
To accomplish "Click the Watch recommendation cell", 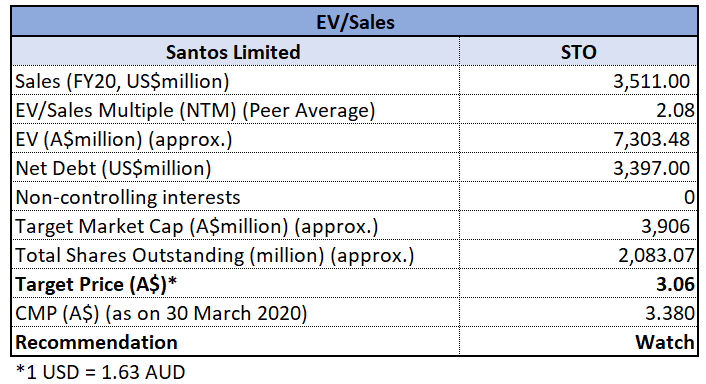I will pyautogui.click(x=579, y=342).
